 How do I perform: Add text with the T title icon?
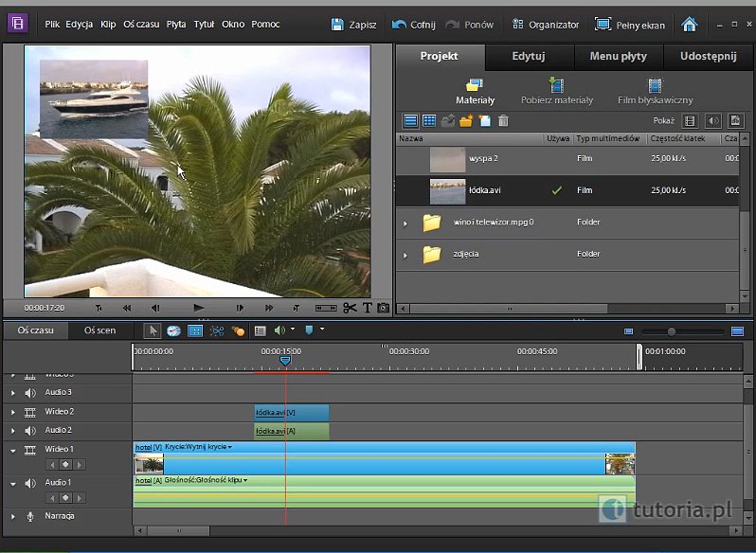tap(368, 308)
